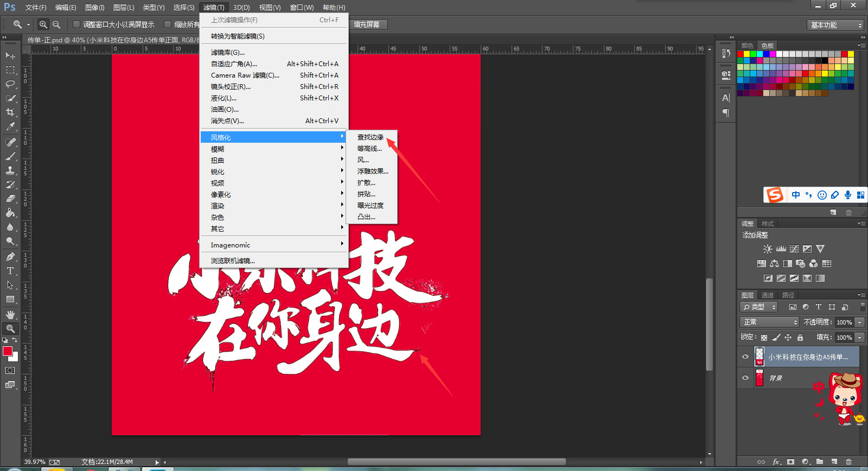
Task: Select the Horizontal Type tool
Action: click(10, 271)
